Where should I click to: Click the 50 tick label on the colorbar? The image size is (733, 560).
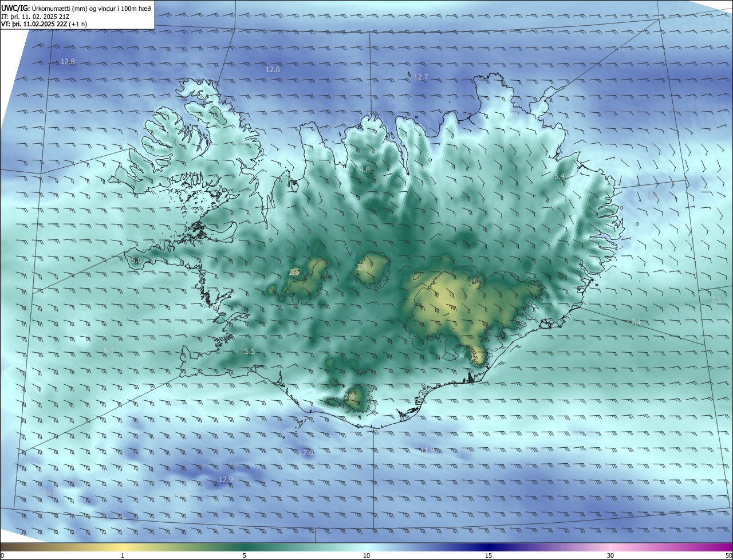click(x=729, y=555)
